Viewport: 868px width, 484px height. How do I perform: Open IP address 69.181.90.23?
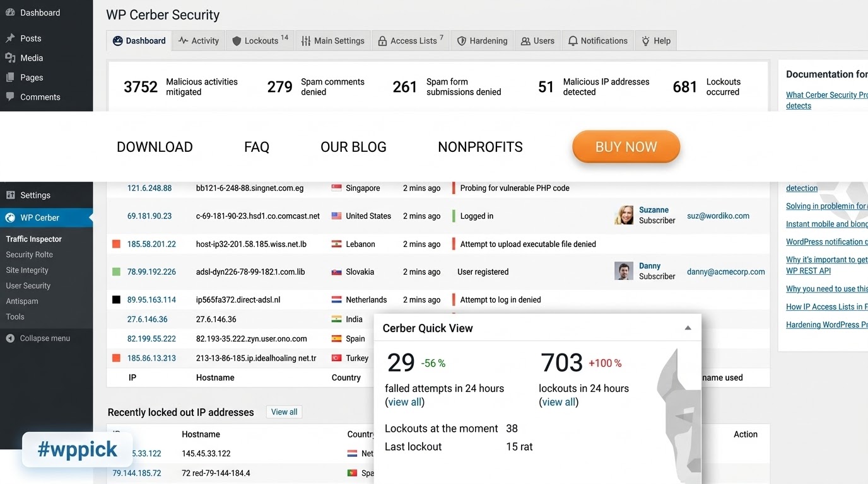[x=150, y=216]
